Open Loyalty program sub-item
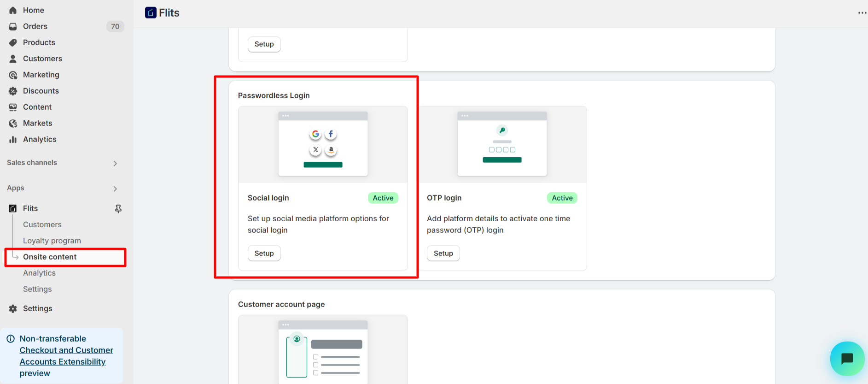 (x=52, y=241)
